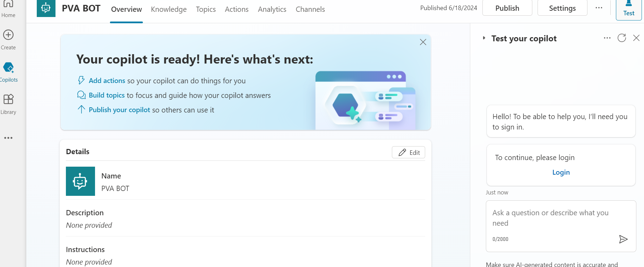Click the Description None provided text
The image size is (644, 267).
(89, 225)
